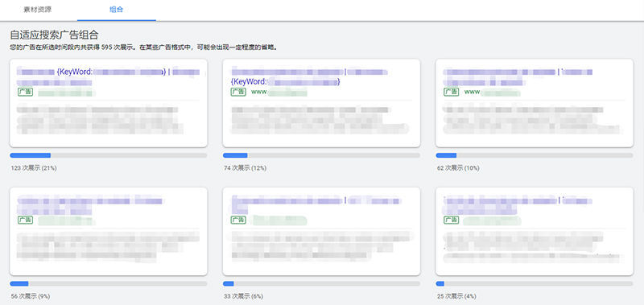Image resolution: width=644 pixels, height=305 pixels.
Task: Click the 21% impression progress bar
Action: tap(109, 155)
